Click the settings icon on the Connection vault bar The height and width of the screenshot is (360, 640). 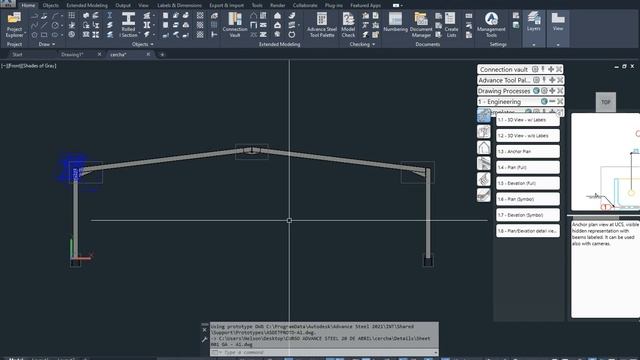pyautogui.click(x=535, y=69)
